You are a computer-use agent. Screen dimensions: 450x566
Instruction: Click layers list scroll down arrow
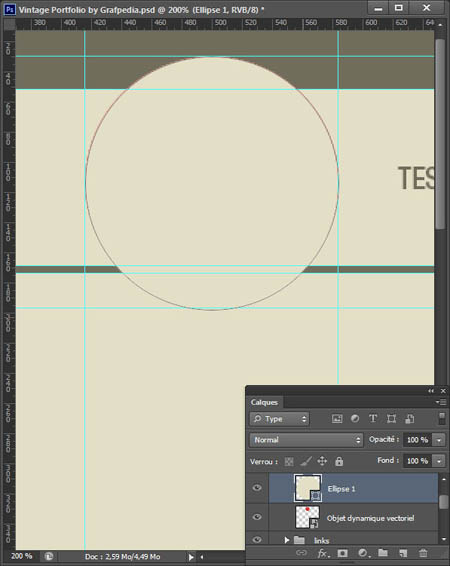point(444,539)
